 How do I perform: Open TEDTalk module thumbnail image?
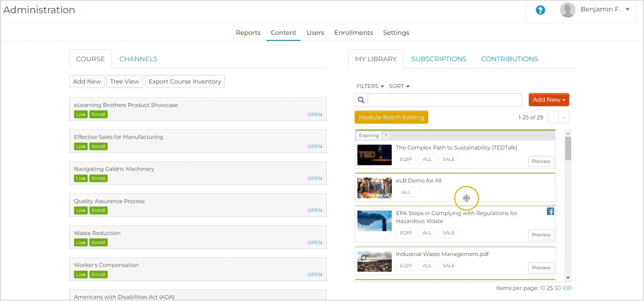click(x=374, y=155)
